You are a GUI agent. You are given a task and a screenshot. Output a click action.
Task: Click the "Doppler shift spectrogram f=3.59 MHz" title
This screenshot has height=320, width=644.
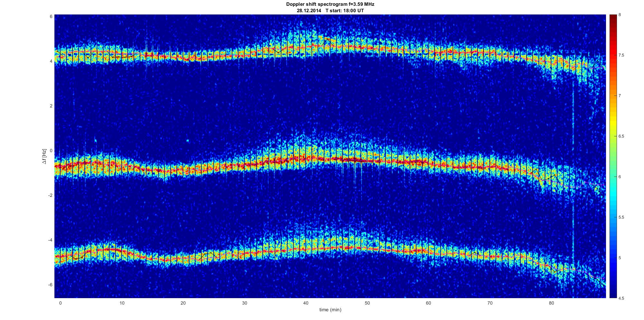(x=330, y=4)
